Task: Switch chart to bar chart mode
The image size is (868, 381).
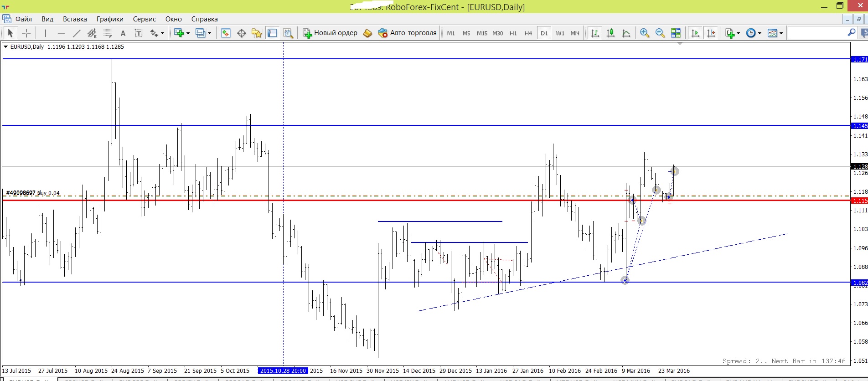Action: [595, 33]
